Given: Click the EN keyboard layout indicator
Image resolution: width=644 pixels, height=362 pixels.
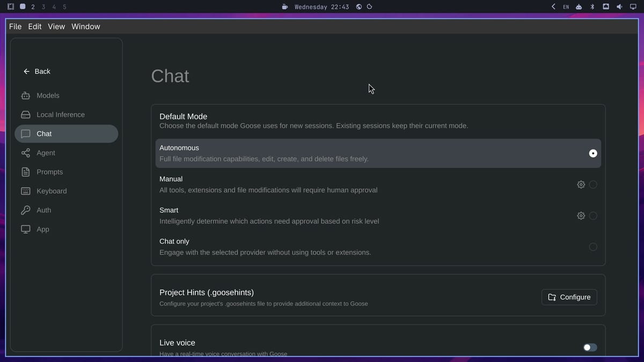Looking at the screenshot, I should point(566,7).
